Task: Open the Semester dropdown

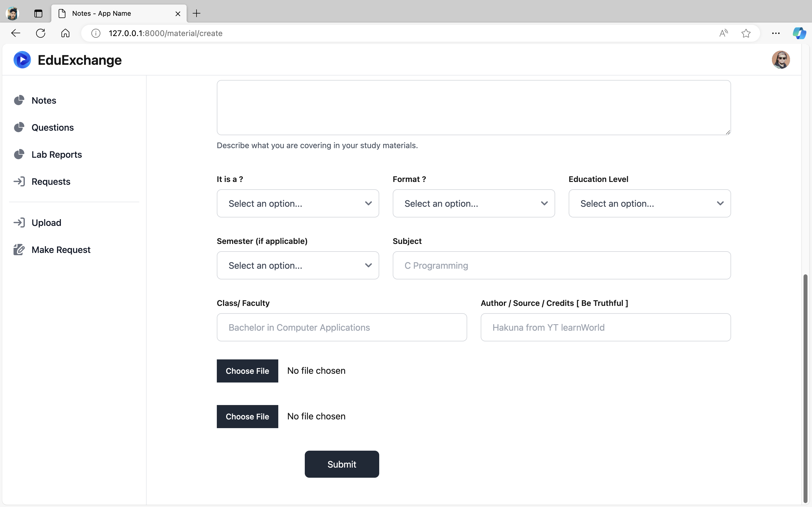Action: (298, 266)
